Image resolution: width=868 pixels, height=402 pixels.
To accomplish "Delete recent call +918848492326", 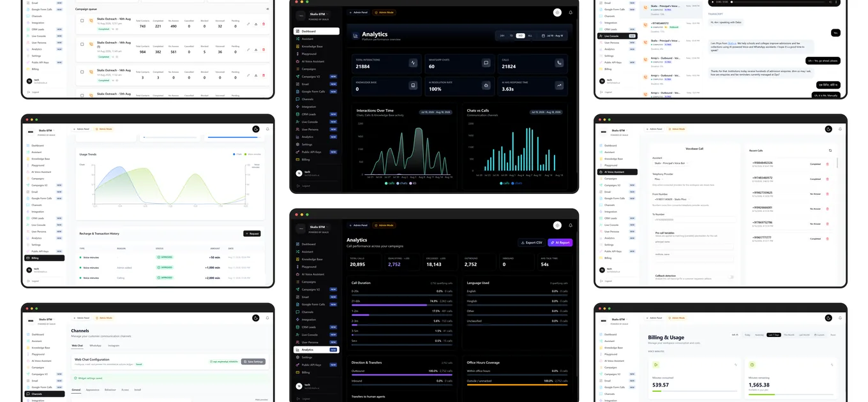I will [828, 164].
